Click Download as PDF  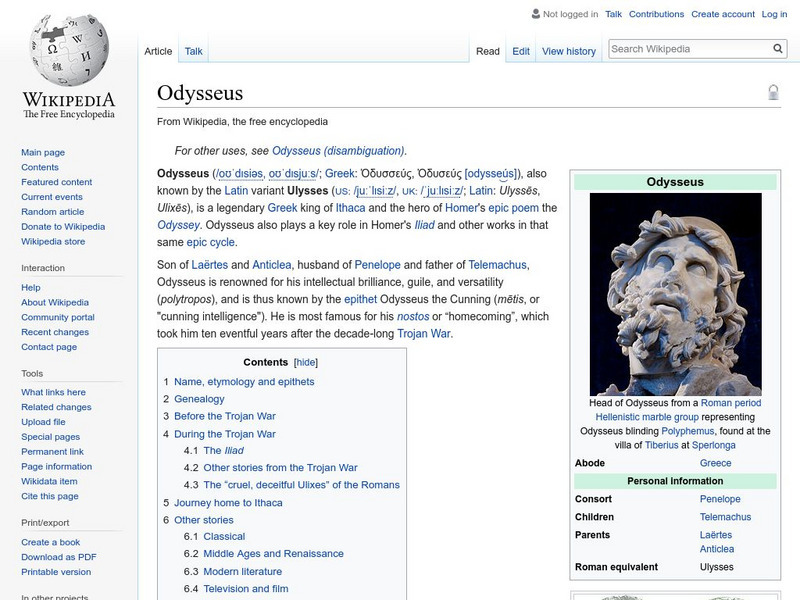pyautogui.click(x=59, y=557)
